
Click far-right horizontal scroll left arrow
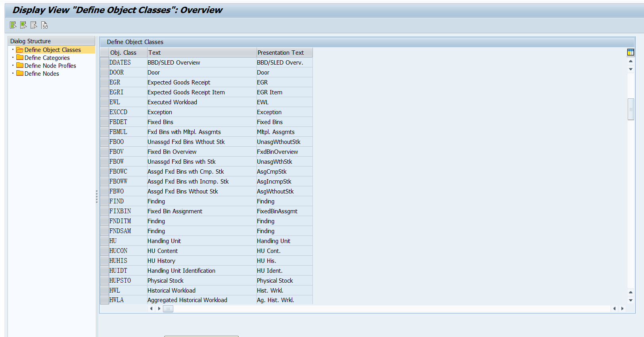click(614, 308)
